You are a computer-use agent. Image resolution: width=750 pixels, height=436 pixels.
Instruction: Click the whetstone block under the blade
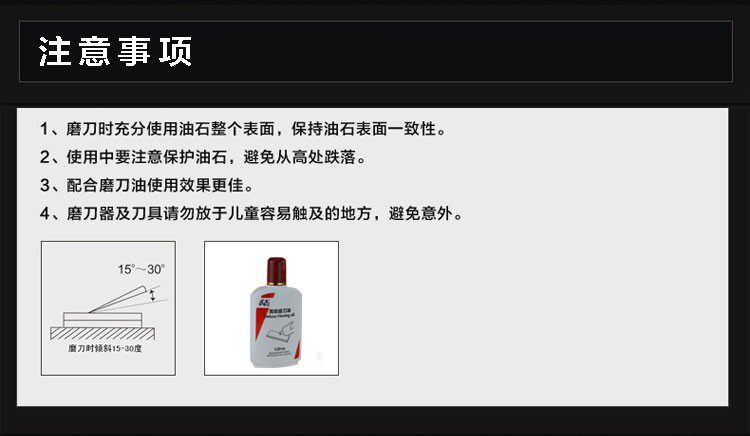tap(103, 320)
